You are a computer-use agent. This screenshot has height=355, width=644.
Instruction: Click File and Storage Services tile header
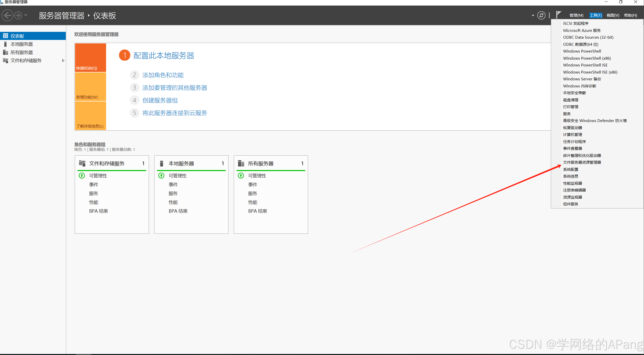tap(107, 163)
